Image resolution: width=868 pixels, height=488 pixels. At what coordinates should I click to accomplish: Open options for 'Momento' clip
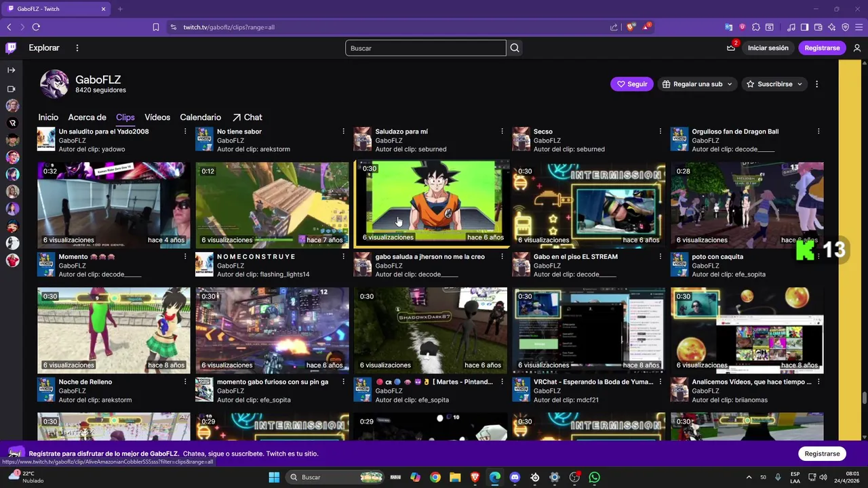pyautogui.click(x=185, y=257)
